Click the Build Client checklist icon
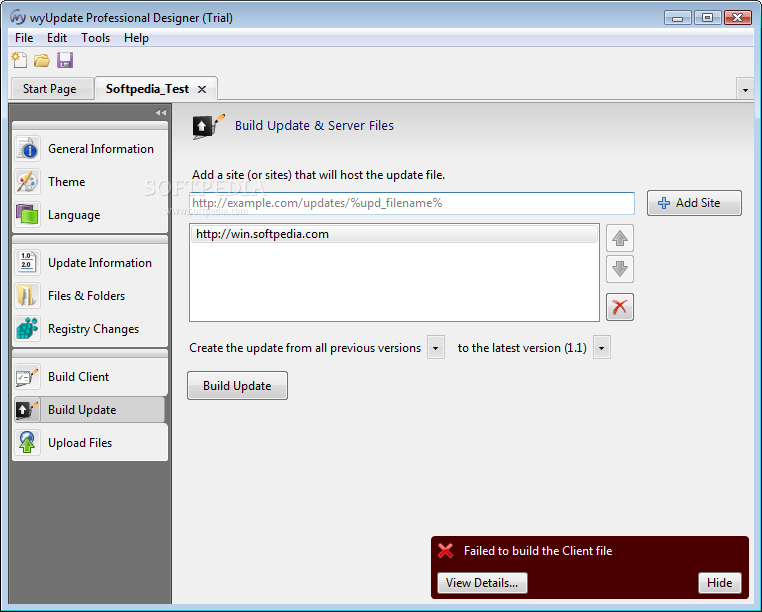The height and width of the screenshot is (612, 762). pos(27,377)
